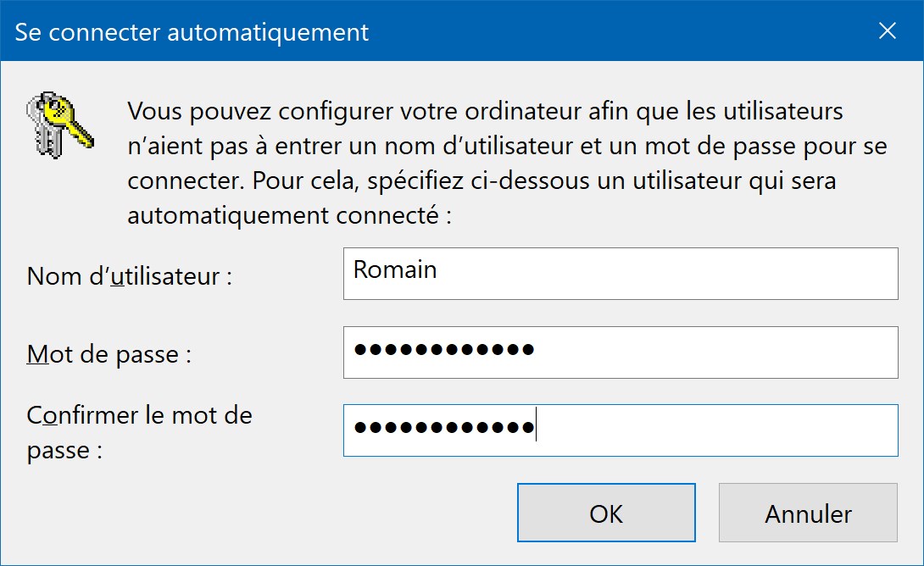Confirm with the OK button
The width and height of the screenshot is (924, 566).
(606, 513)
